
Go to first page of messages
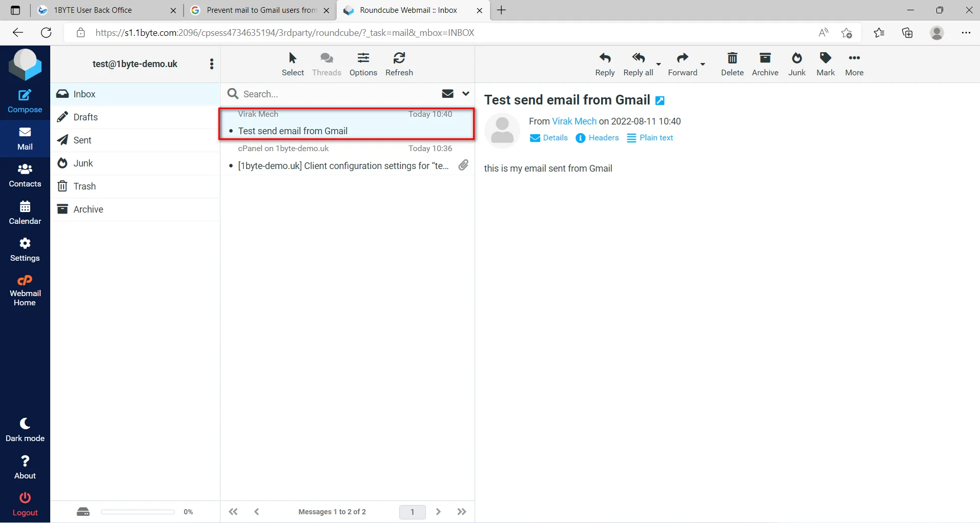coord(233,511)
